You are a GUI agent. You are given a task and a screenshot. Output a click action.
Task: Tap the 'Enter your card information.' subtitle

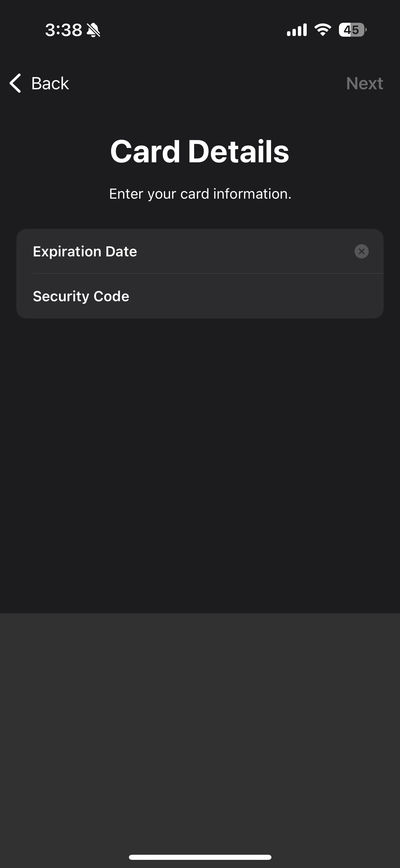(200, 194)
